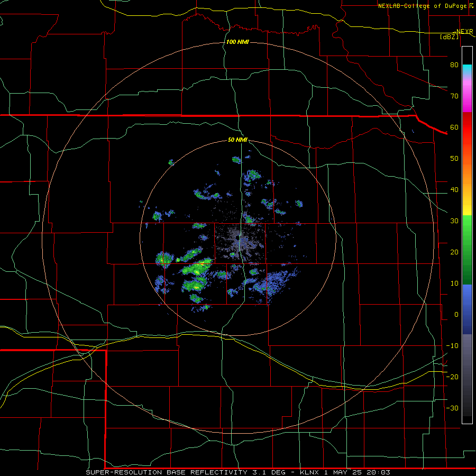Click the SUPER-RESOLUTION BASE REFLECTIVITY caption text
Screen dimensions: 476x476
tap(167, 472)
